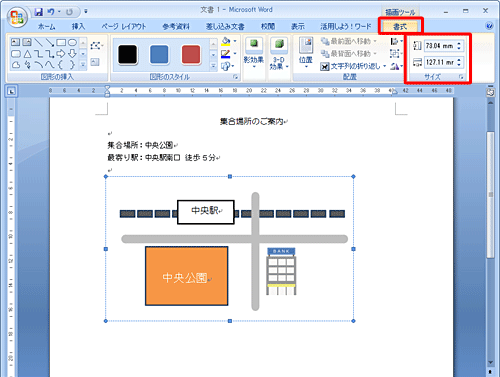
Task: Switch to the 書式 tab
Action: tap(400, 27)
